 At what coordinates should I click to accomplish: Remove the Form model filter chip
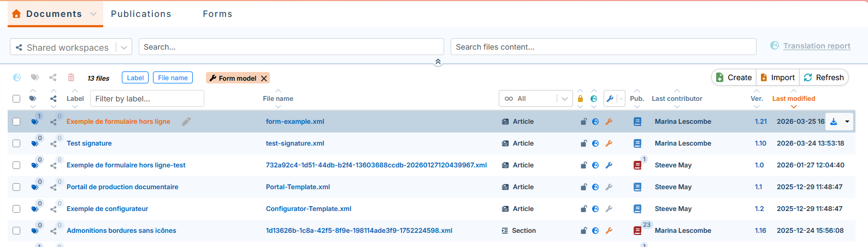[x=264, y=79]
